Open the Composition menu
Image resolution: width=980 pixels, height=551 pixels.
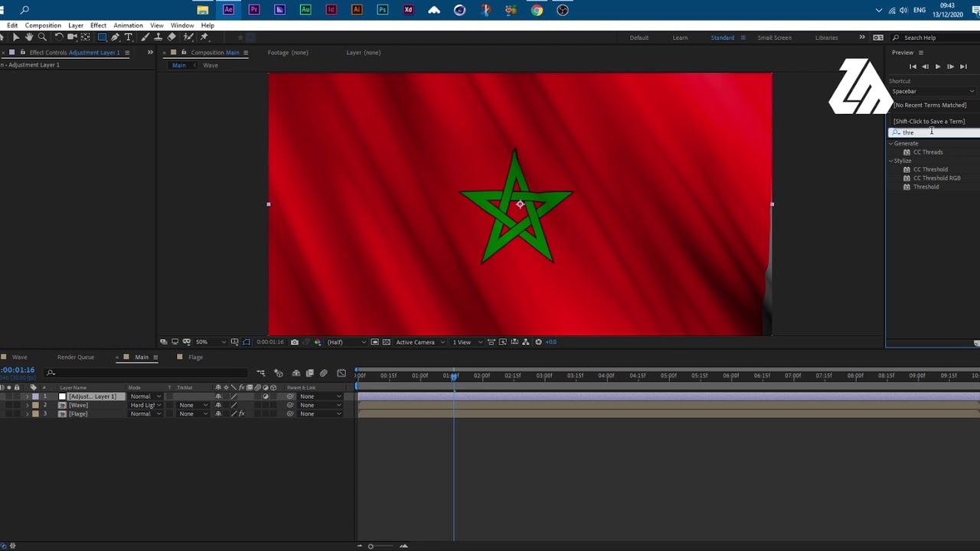(43, 25)
